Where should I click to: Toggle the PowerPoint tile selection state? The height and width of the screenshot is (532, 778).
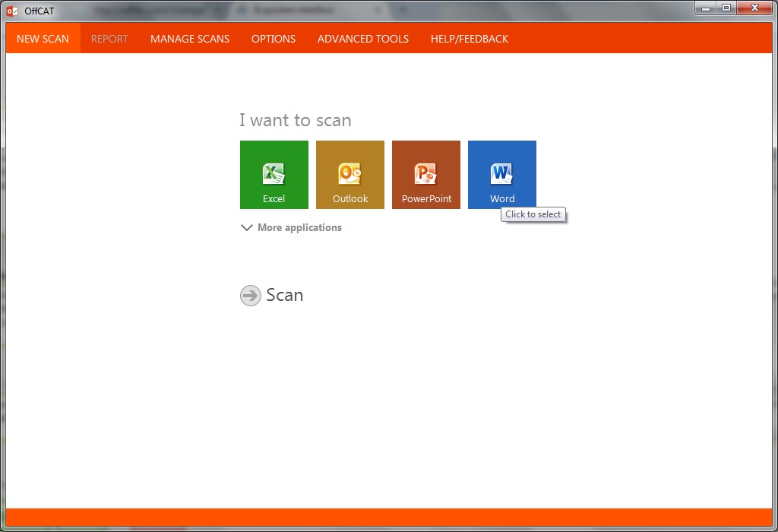tap(425, 174)
